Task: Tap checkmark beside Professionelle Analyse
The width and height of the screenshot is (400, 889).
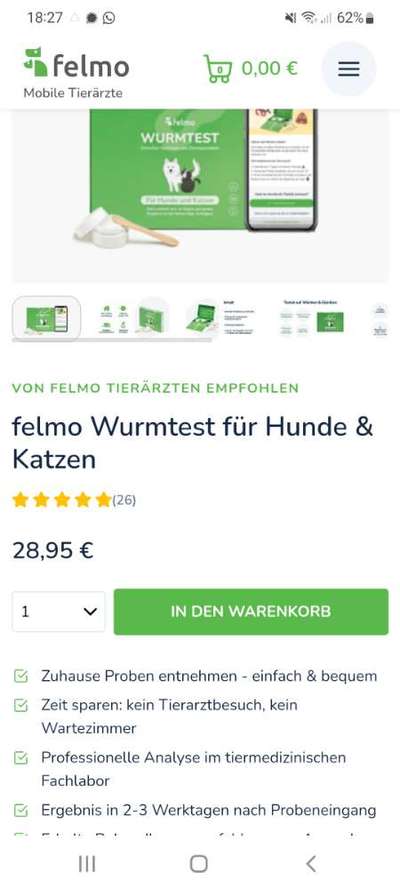Action: click(21, 757)
